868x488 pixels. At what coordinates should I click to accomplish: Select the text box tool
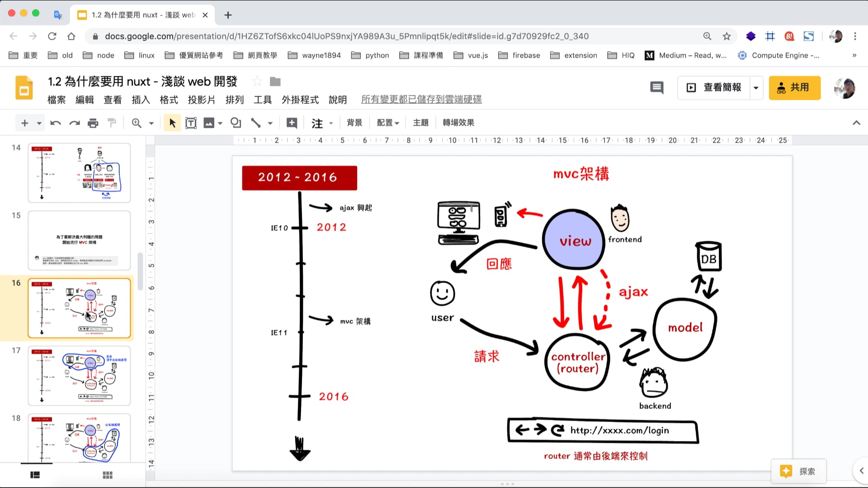click(x=191, y=123)
